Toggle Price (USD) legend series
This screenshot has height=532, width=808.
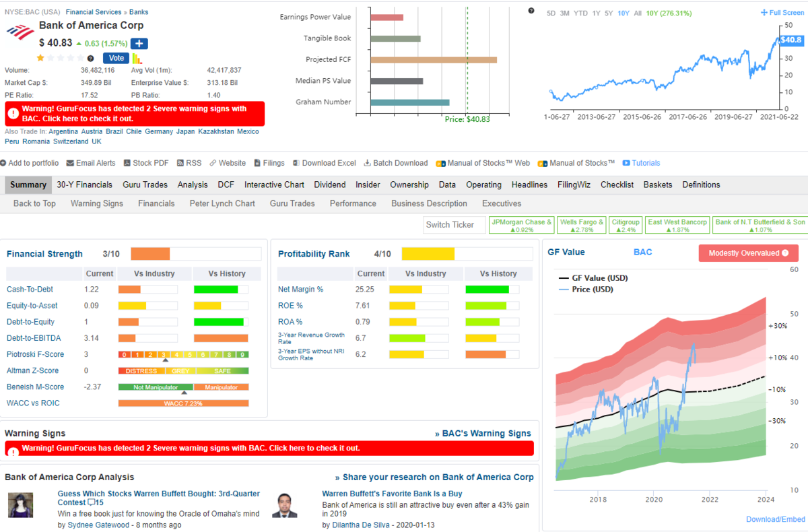[586, 290]
